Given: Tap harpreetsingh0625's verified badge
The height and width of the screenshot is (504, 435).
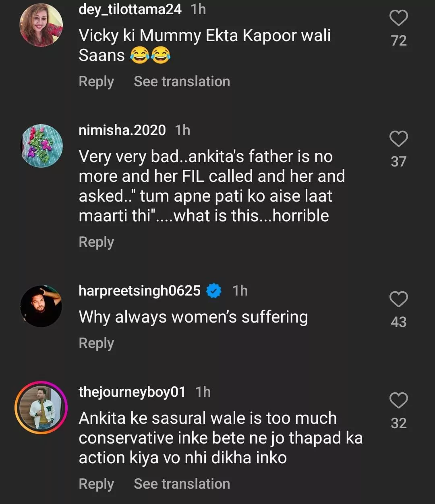Looking at the screenshot, I should [214, 291].
